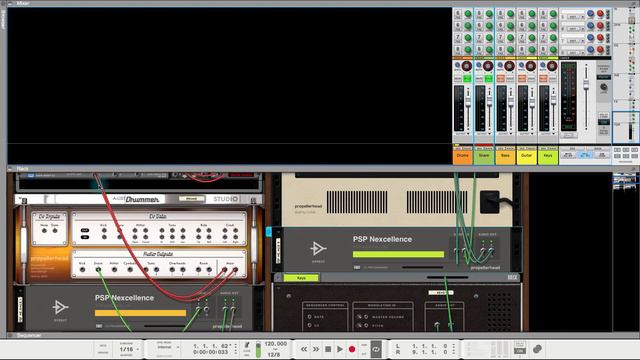Click the Cymbal audio output jack
640x360 pixels.
click(x=130, y=269)
